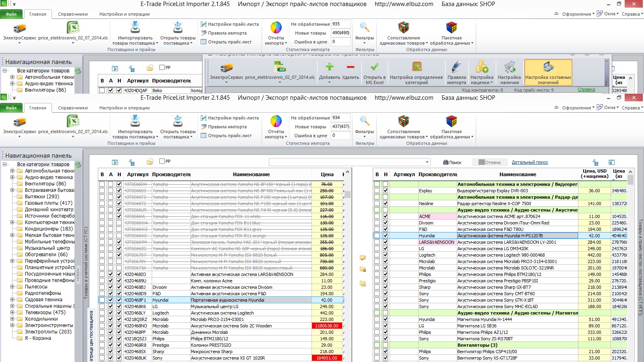Toggle the PP checkbox in lower window
644x362 pixels.
click(162, 161)
